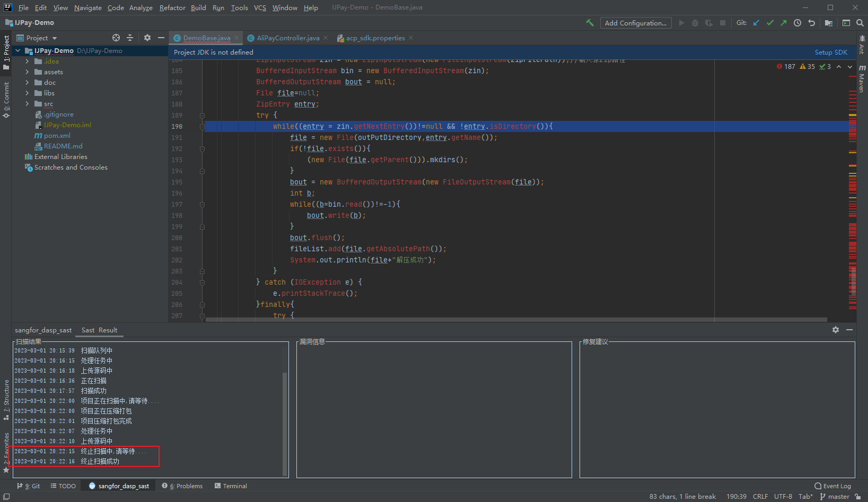Click the Git rollback icon
Viewport: 868px width, 502px height.
(x=811, y=23)
